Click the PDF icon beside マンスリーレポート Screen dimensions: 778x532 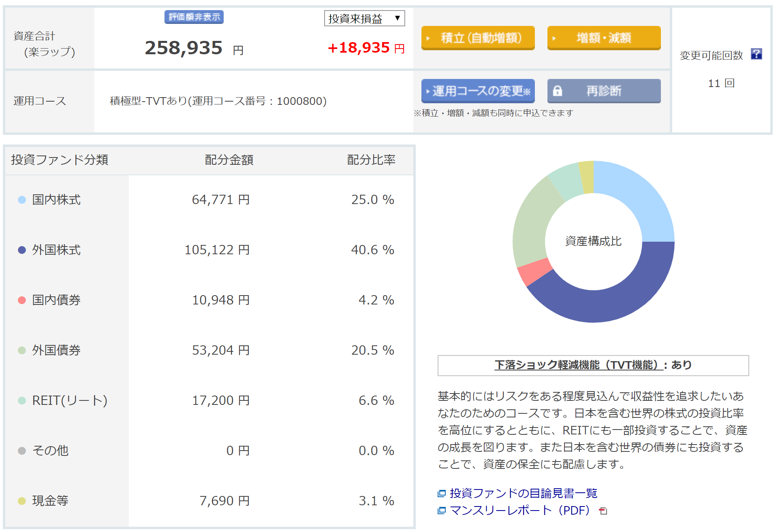[x=603, y=511]
